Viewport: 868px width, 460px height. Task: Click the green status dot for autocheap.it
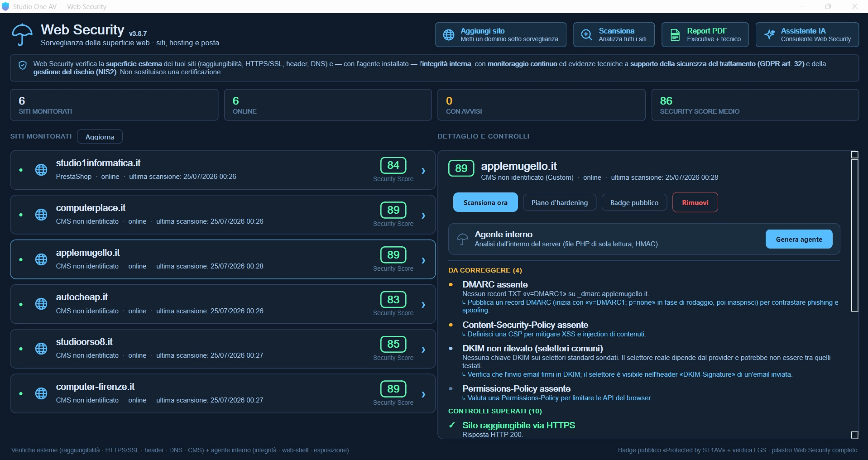tap(21, 304)
